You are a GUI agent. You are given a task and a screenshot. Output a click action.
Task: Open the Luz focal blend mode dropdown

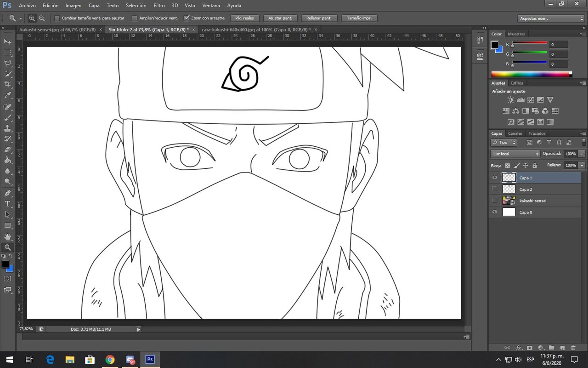point(515,154)
